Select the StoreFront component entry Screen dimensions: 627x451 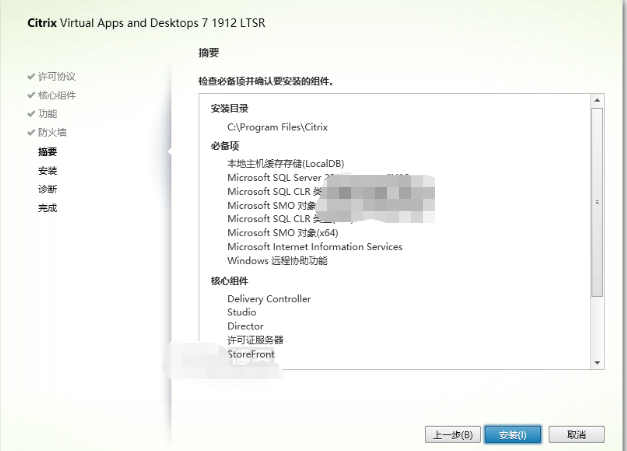pyautogui.click(x=251, y=354)
